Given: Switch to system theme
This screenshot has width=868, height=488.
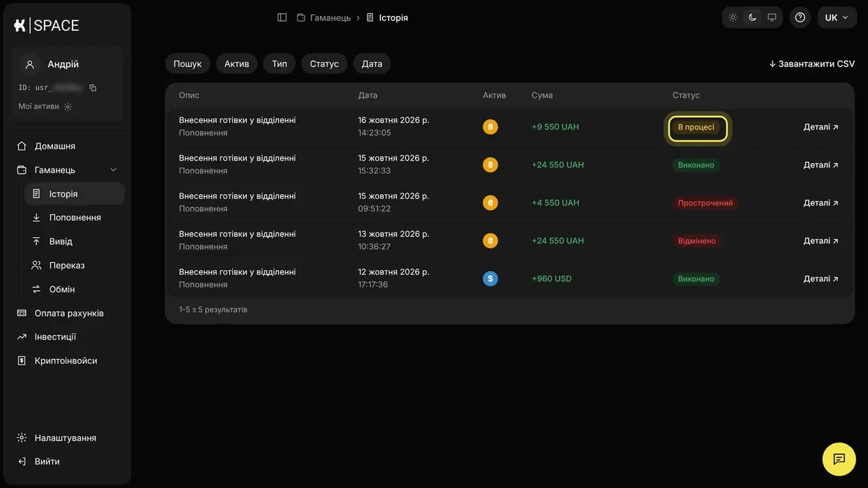Looking at the screenshot, I should coord(772,18).
